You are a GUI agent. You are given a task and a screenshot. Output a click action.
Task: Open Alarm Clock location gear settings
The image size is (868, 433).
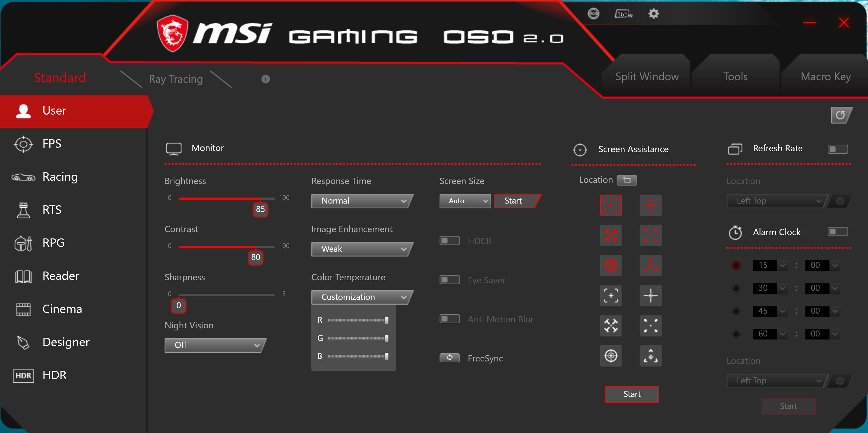[x=840, y=381]
